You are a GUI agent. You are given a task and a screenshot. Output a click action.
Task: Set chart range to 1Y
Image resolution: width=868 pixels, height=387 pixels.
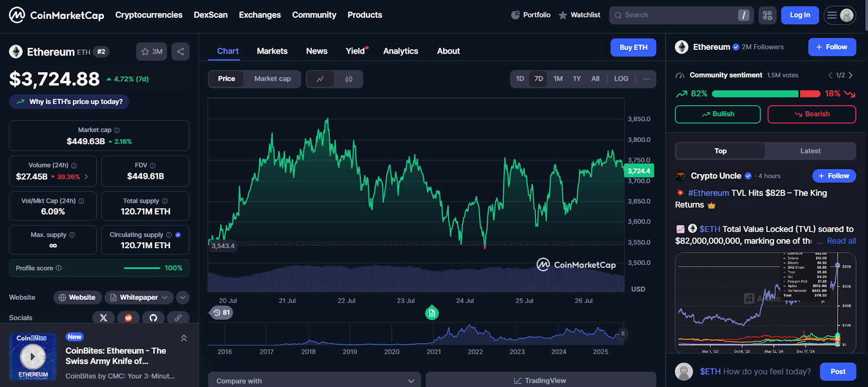click(577, 79)
